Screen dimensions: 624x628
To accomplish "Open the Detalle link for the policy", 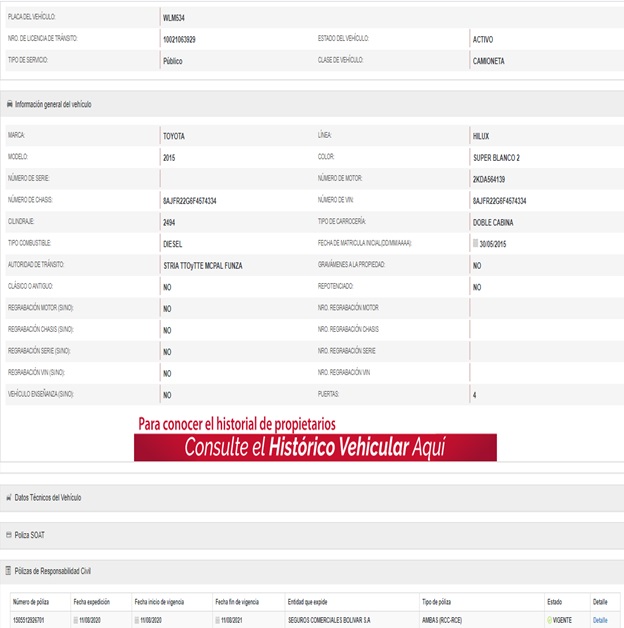I will tap(600, 620).
